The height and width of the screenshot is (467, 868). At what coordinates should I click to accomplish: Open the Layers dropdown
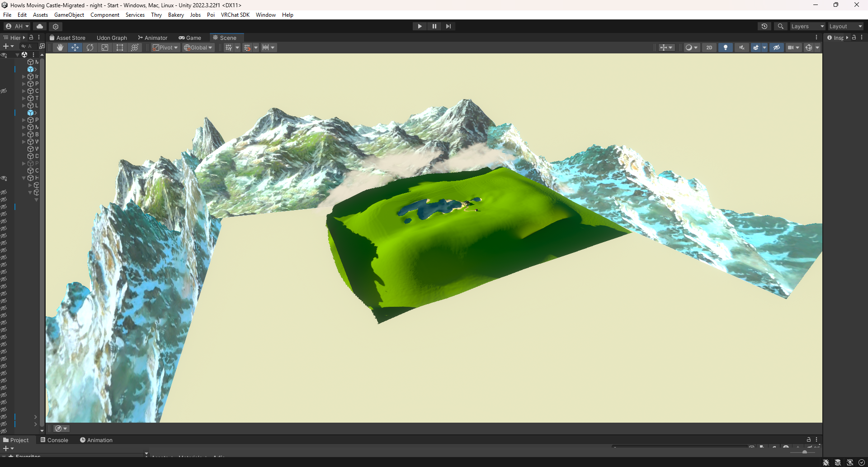pyautogui.click(x=807, y=26)
